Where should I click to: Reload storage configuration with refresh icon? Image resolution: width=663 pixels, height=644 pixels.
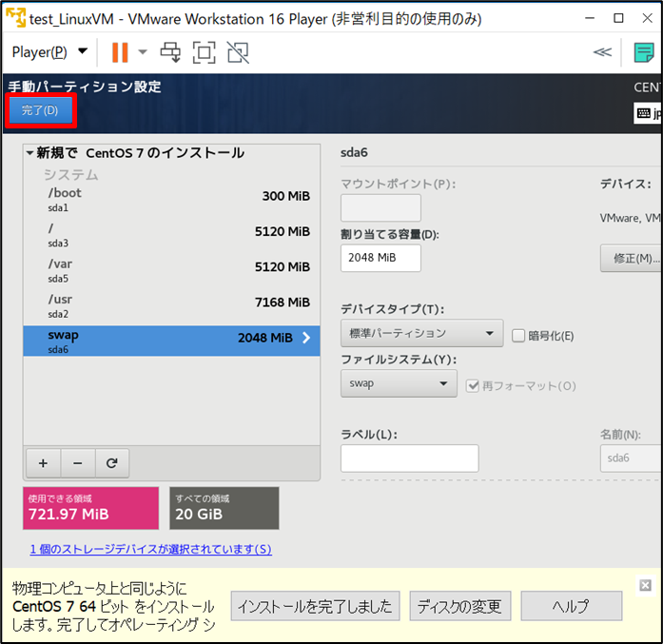[112, 463]
